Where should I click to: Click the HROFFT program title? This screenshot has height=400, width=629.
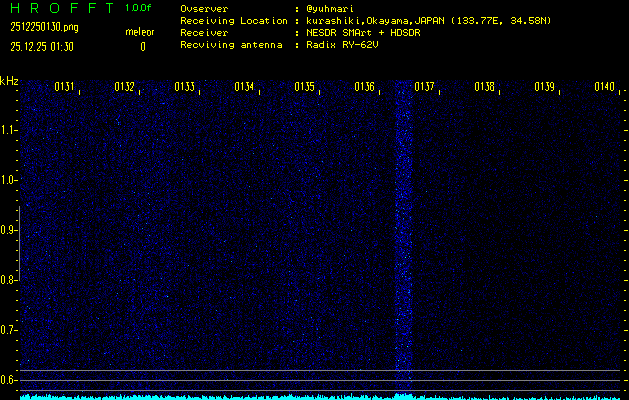63,8
